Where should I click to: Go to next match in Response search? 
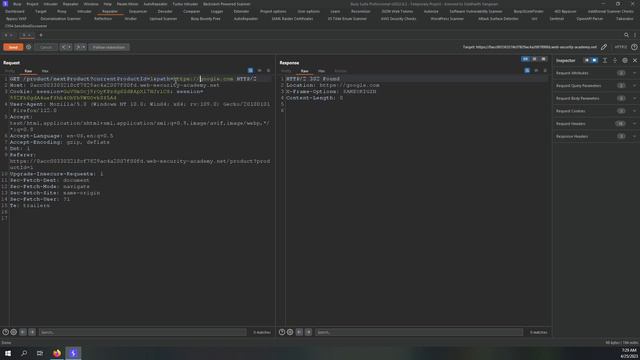pyautogui.click(x=308, y=332)
